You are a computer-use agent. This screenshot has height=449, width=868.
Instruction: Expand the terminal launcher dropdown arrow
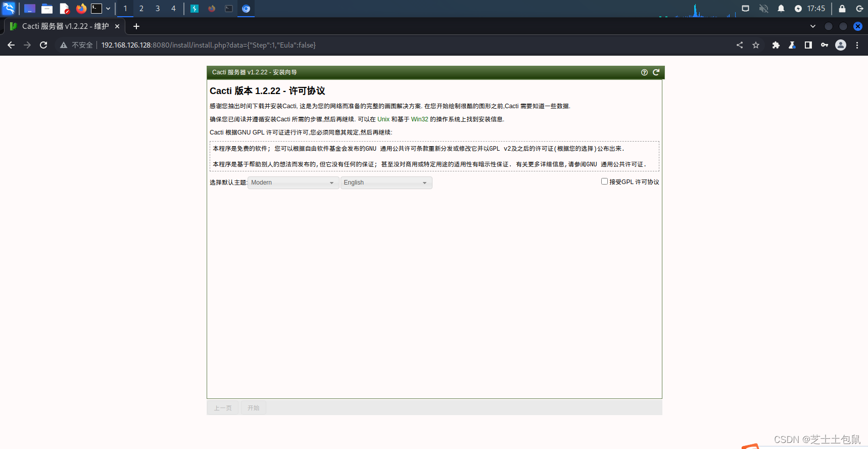[108, 9]
